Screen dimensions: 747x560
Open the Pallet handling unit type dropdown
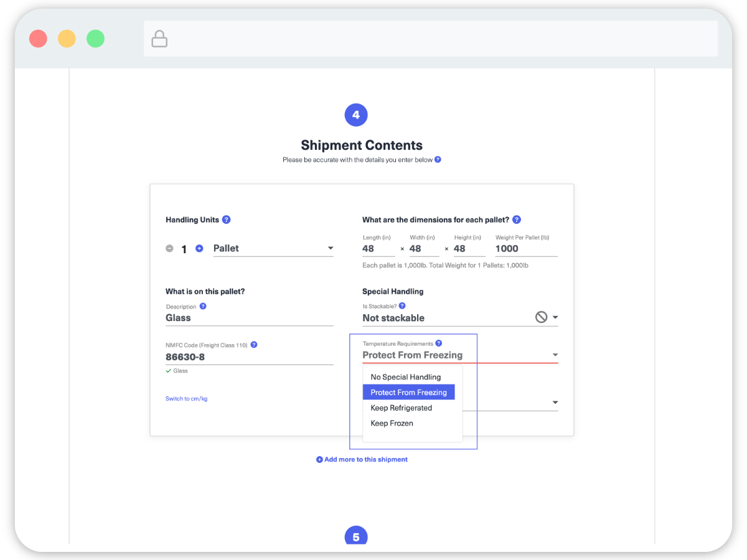click(273, 248)
